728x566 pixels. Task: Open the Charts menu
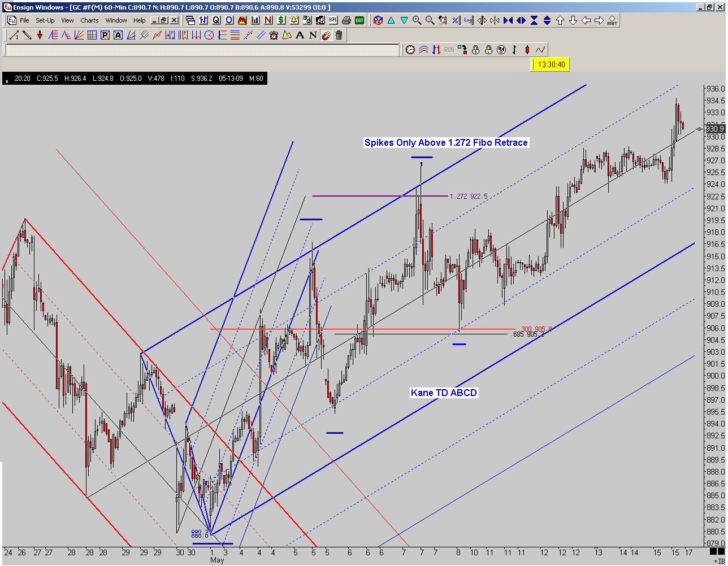tap(89, 20)
